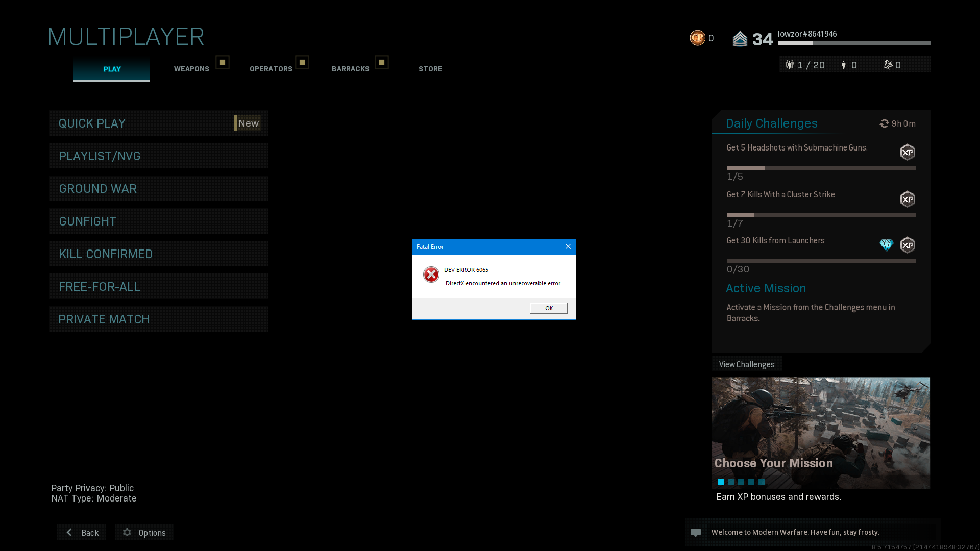This screenshot has width=980, height=551.
Task: Open the OPERATORS tab
Action: 271,69
